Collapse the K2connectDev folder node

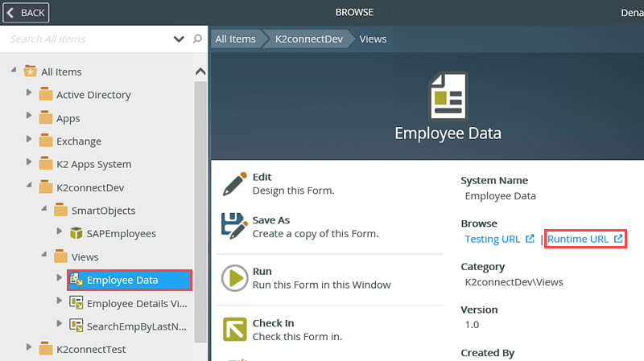click(x=29, y=187)
